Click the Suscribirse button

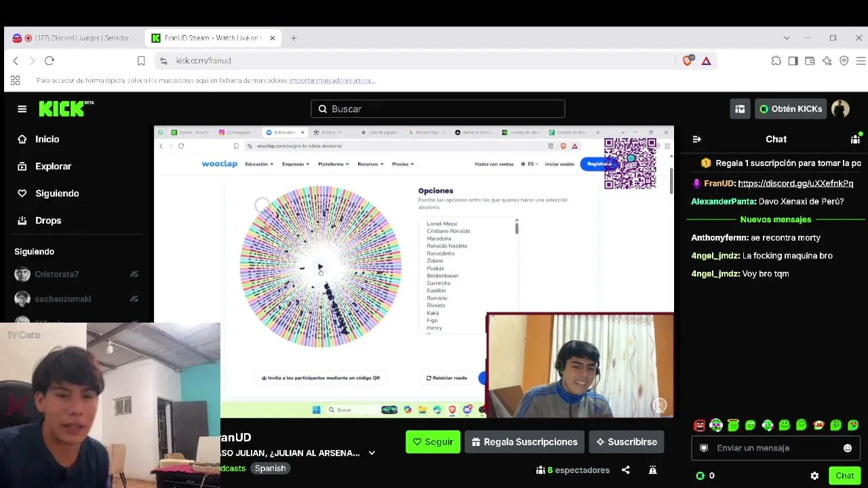(x=627, y=442)
